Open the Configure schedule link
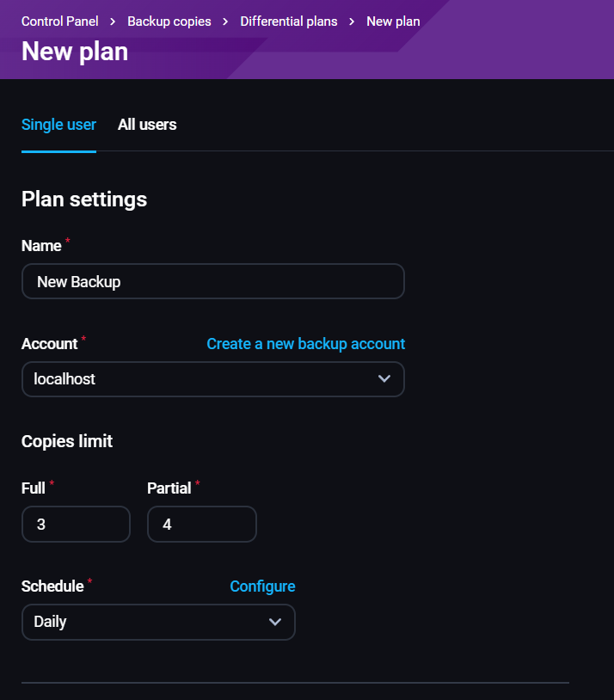The width and height of the screenshot is (614, 700). 262,586
